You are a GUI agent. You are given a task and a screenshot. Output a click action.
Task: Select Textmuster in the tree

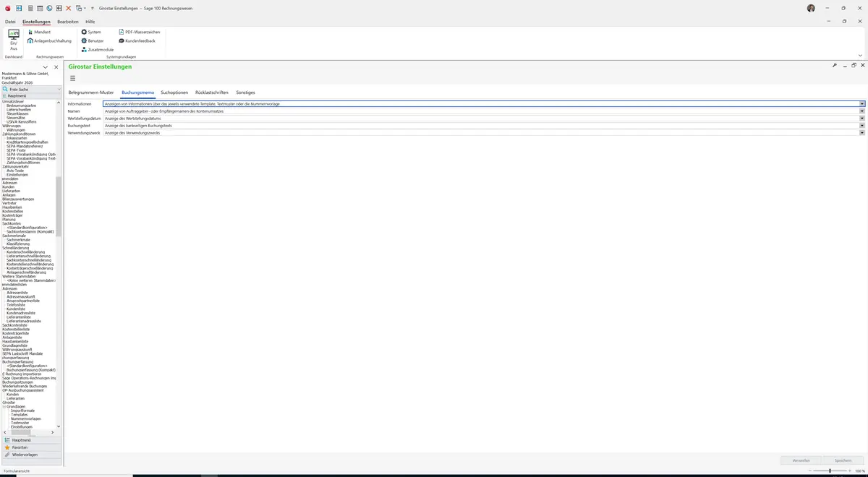[x=20, y=423]
